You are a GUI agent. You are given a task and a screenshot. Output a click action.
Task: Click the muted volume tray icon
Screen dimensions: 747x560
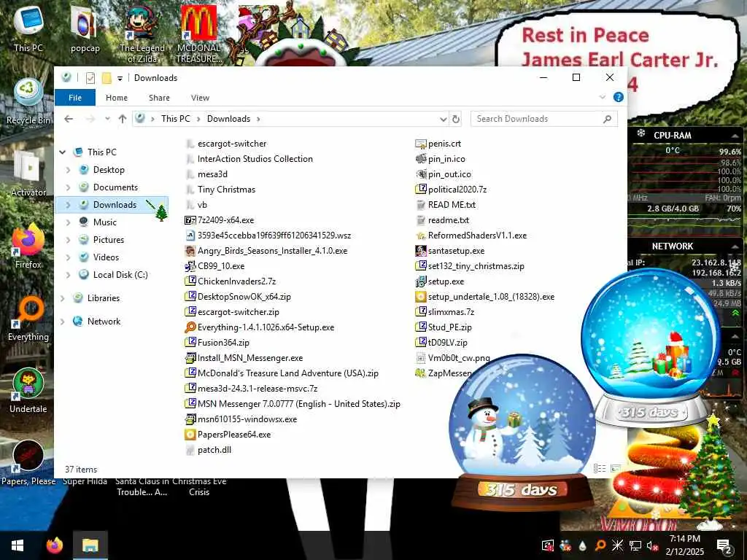(x=652, y=545)
